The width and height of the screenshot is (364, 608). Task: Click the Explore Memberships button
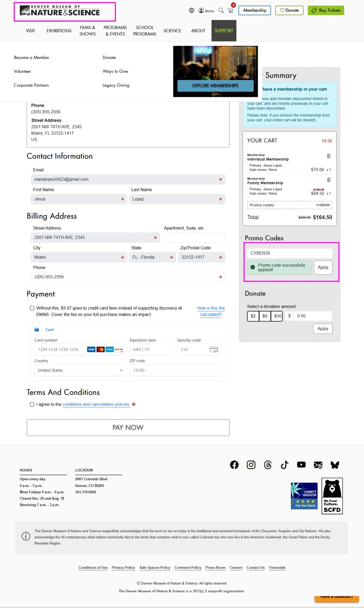click(215, 86)
